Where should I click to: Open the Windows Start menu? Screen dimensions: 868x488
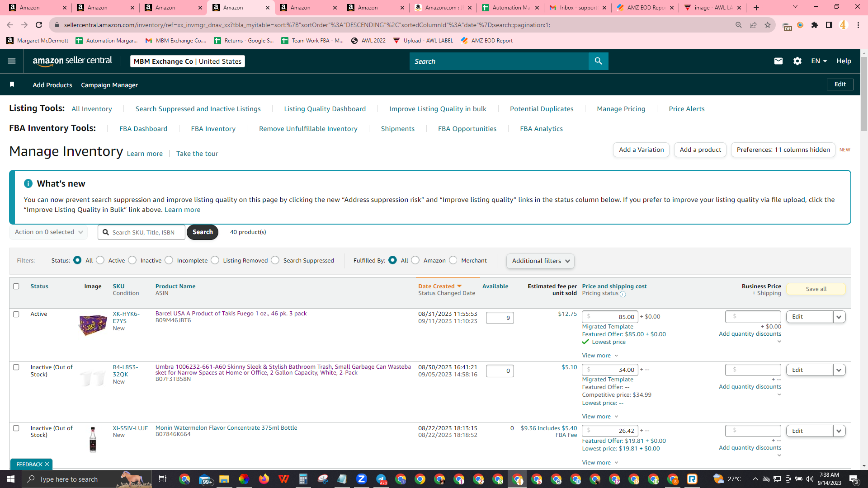tap(11, 479)
